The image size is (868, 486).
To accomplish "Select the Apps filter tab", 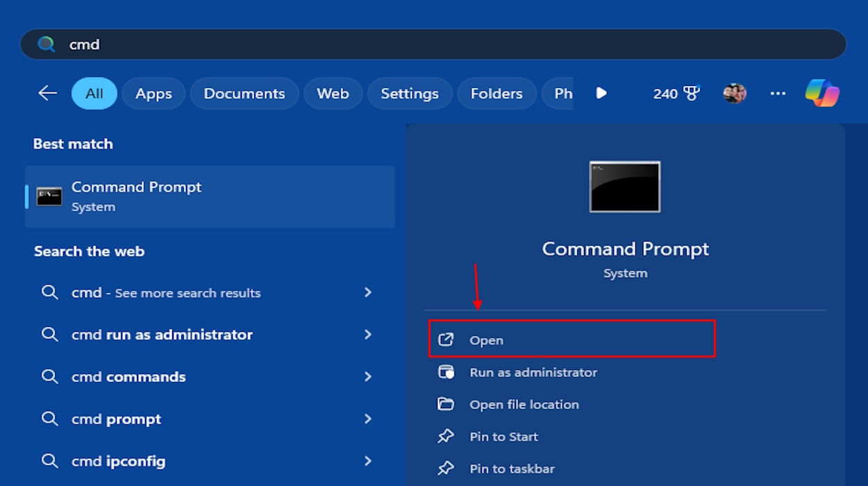I will [x=153, y=93].
